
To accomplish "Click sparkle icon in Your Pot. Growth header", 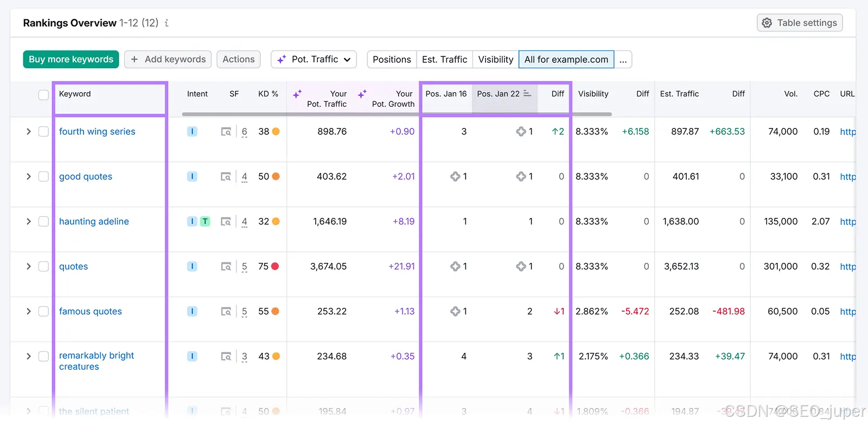I will [362, 94].
